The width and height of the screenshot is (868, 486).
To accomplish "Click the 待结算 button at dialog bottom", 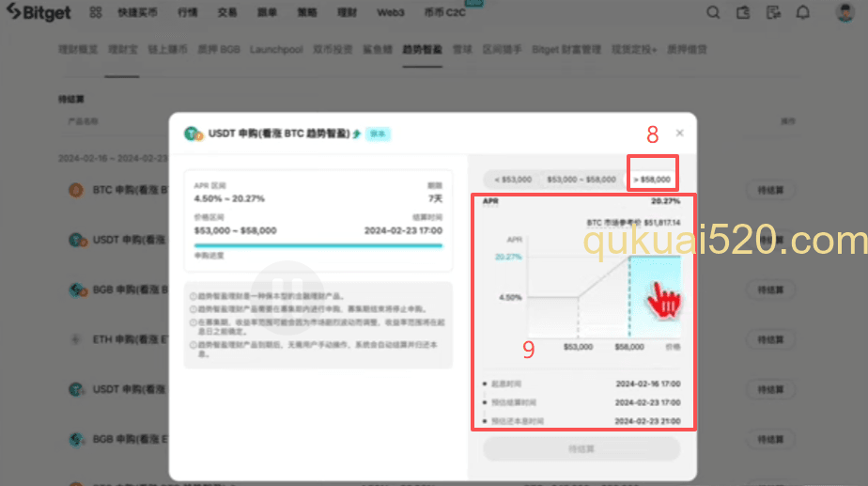I will click(x=581, y=449).
